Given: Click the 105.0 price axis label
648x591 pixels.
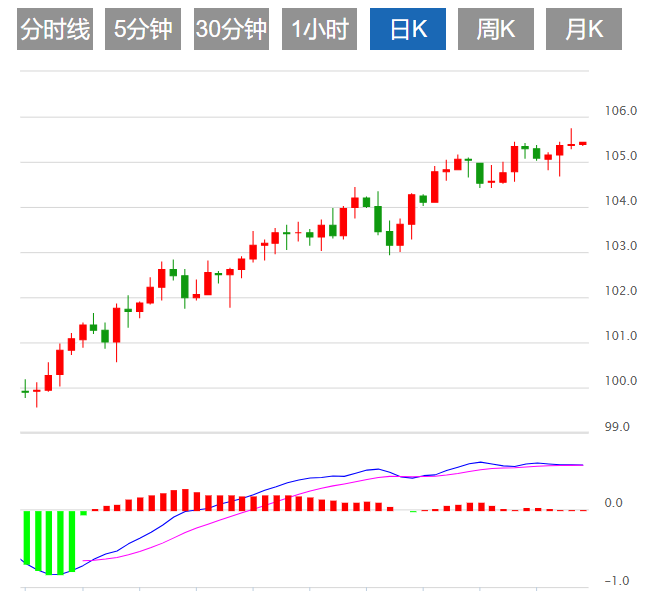Looking at the screenshot, I should click(621, 156).
